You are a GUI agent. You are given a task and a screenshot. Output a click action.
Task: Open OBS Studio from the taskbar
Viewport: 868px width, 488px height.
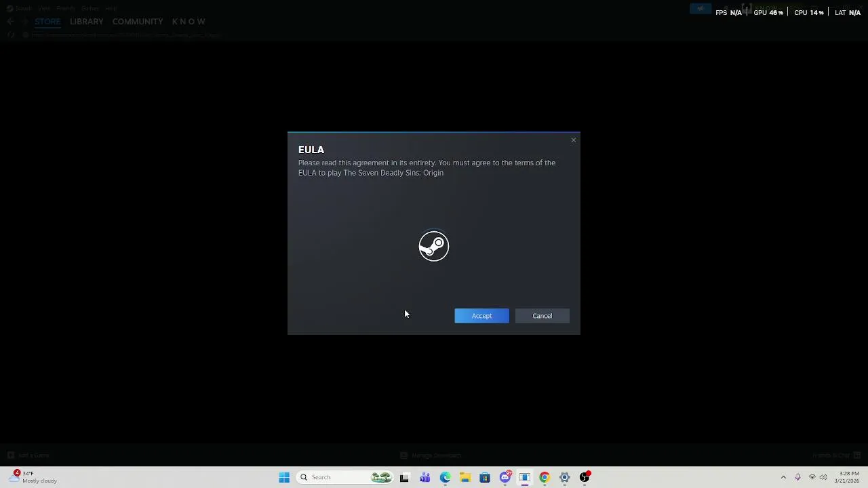(585, 477)
